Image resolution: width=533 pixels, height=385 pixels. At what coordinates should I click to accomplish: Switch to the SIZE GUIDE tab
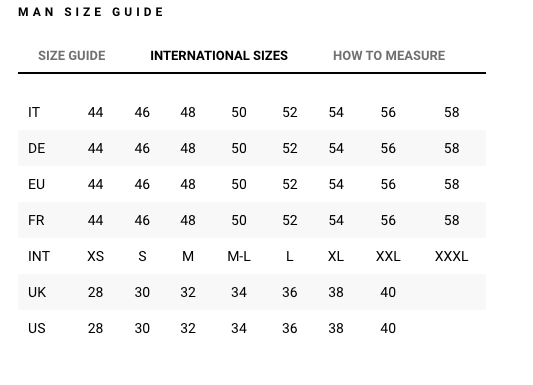point(72,56)
